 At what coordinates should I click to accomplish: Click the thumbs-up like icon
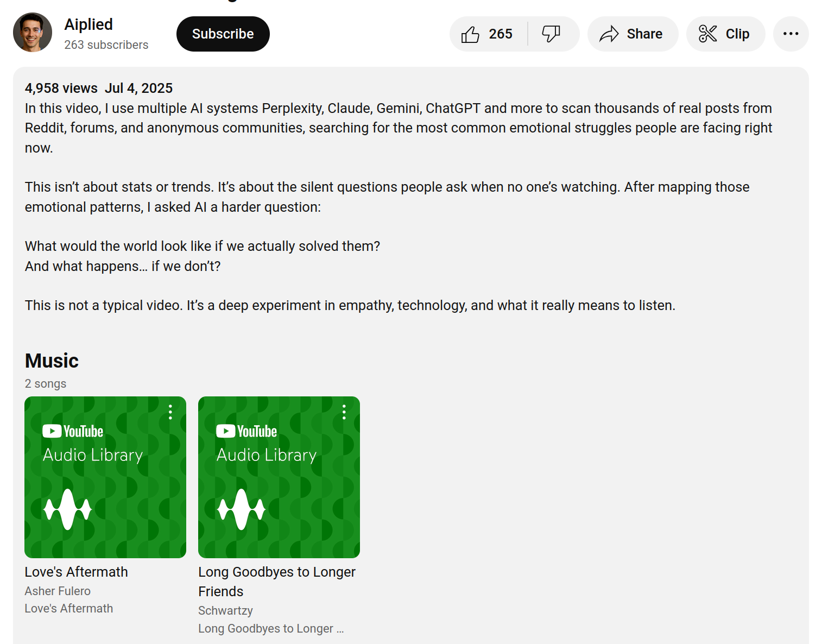470,34
